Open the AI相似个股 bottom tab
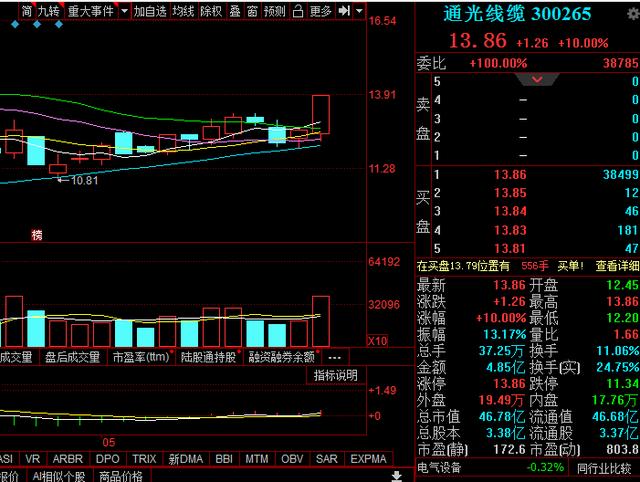 tap(59, 476)
